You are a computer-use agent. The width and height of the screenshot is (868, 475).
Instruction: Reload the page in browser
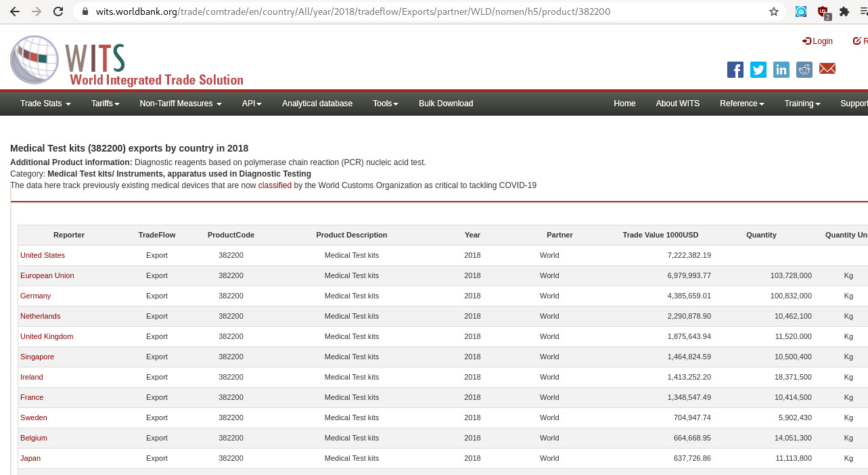click(58, 12)
